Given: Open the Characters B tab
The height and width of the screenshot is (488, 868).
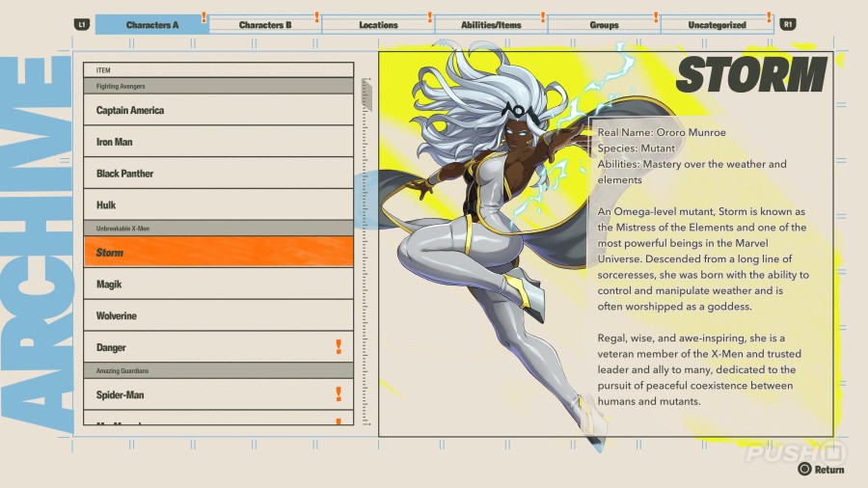Looking at the screenshot, I should pos(265,25).
